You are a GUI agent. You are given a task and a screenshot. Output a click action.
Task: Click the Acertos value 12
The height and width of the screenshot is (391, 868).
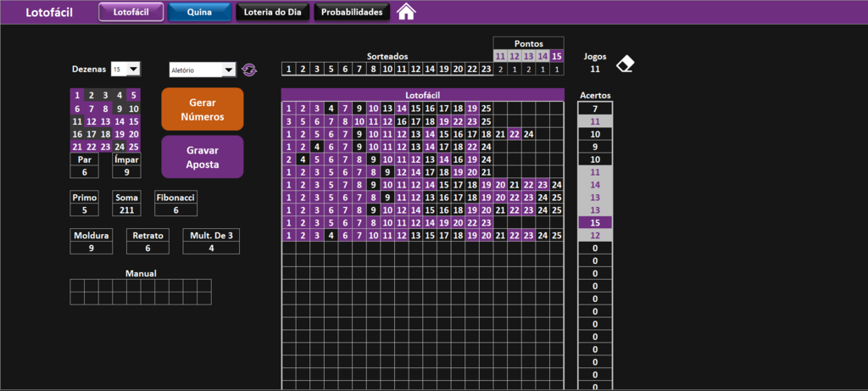(x=595, y=236)
